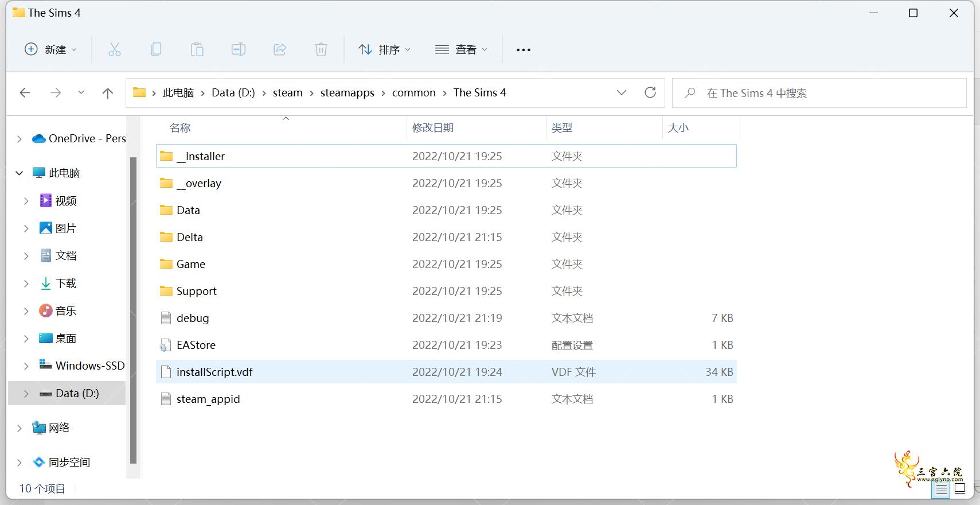Click the debug text file icon
Screen dimensions: 980x505
pyautogui.click(x=166, y=318)
